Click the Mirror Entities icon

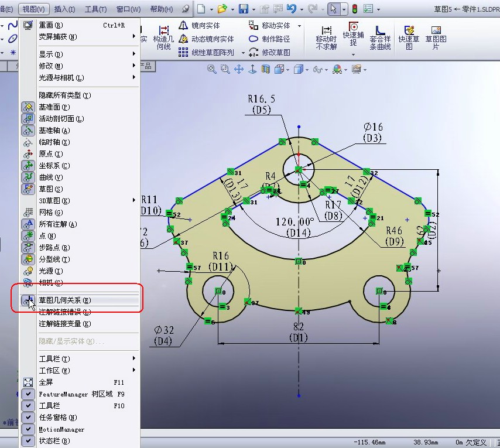[x=183, y=25]
